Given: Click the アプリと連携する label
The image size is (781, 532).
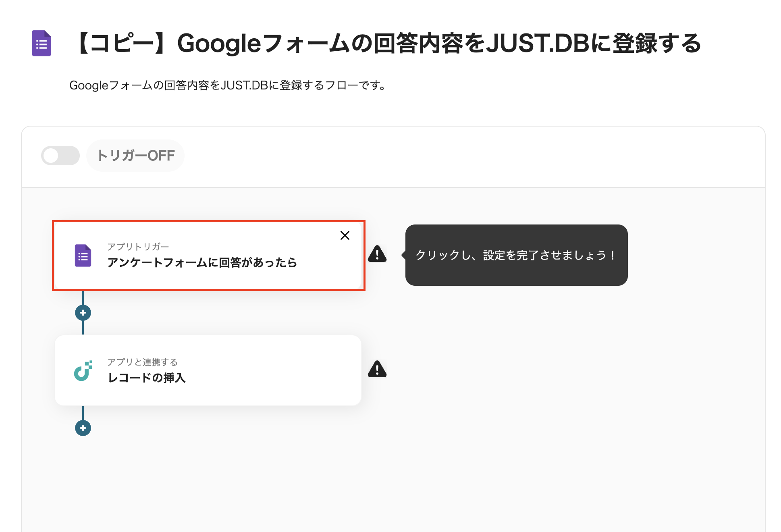Looking at the screenshot, I should click(x=142, y=362).
